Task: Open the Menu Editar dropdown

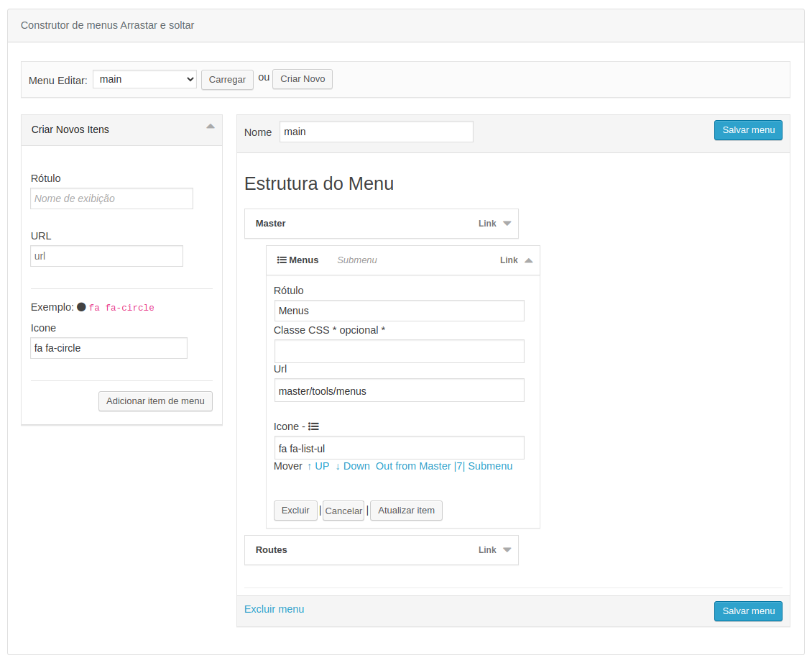Action: [144, 79]
